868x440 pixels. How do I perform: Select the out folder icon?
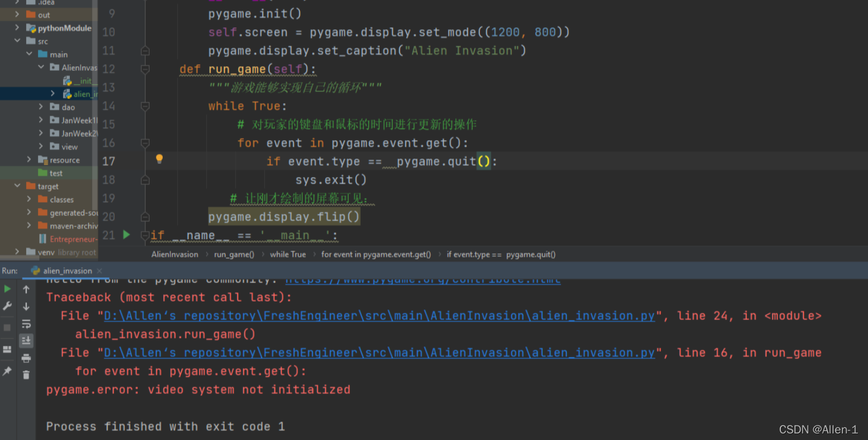pyautogui.click(x=30, y=14)
